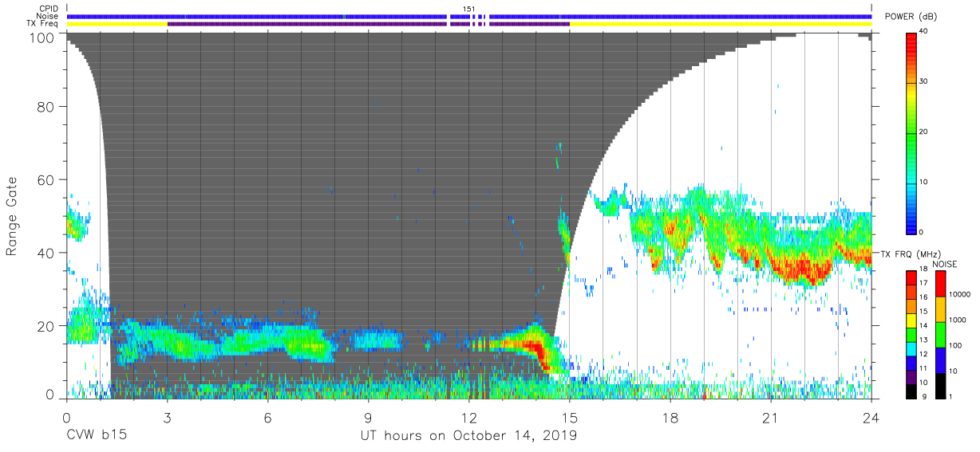This screenshot has width=980, height=452.
Task: Click the CVW b15 radar label
Action: 97,436
